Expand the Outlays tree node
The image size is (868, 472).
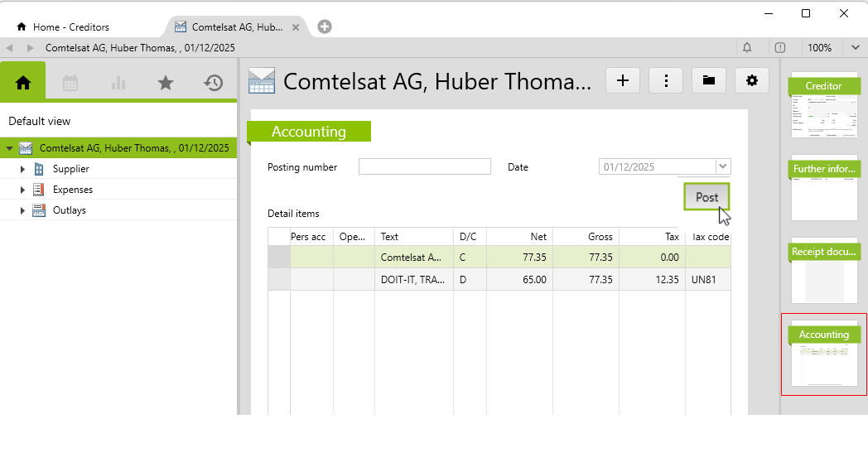click(23, 210)
